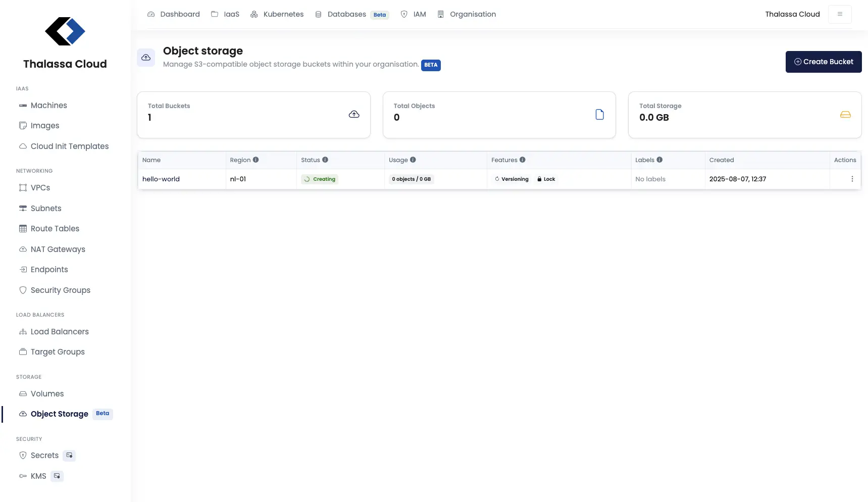
Task: Click the Features column info icon
Action: [523, 160]
